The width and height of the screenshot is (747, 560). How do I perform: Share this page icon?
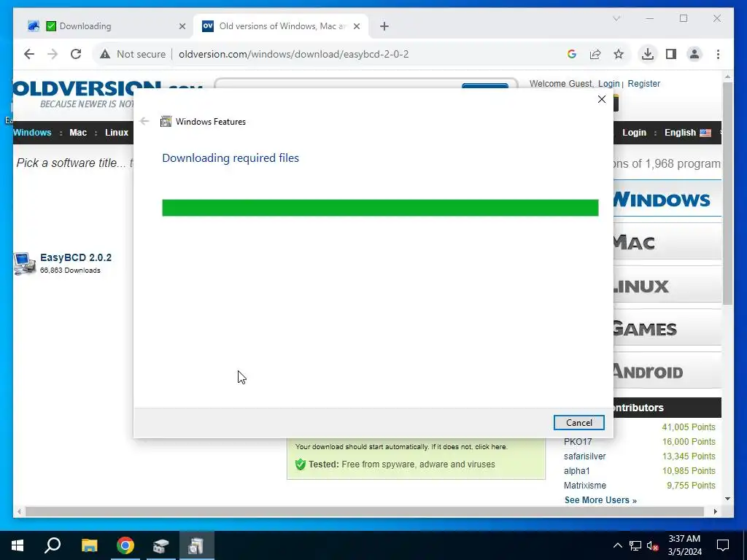(595, 54)
